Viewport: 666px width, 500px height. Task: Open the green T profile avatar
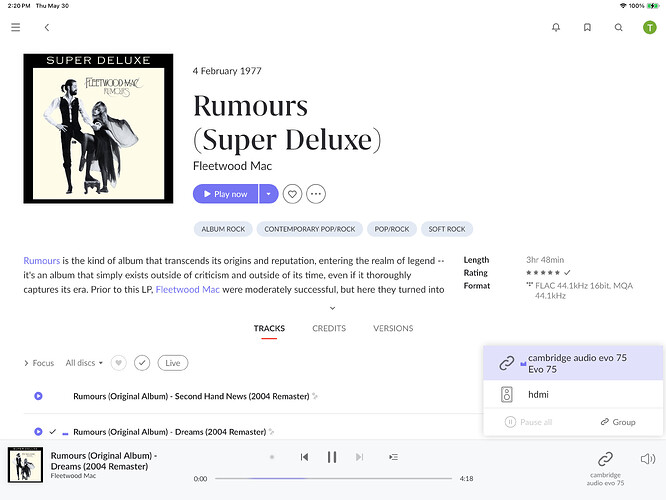[x=649, y=28]
